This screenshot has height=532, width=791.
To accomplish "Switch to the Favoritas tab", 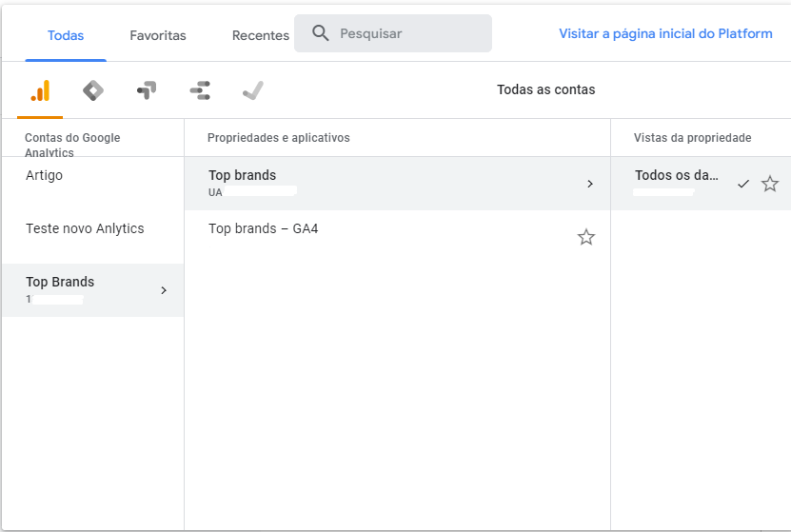I will coord(158,35).
